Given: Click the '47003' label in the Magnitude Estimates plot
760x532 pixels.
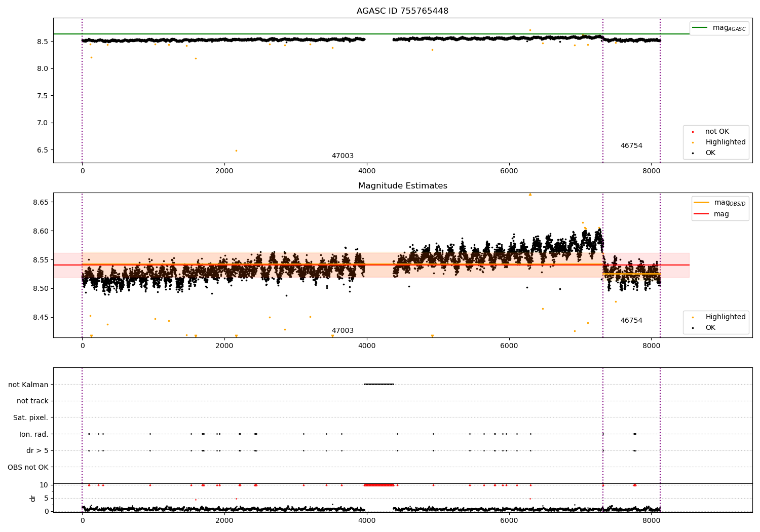Looking at the screenshot, I should (x=343, y=331).
